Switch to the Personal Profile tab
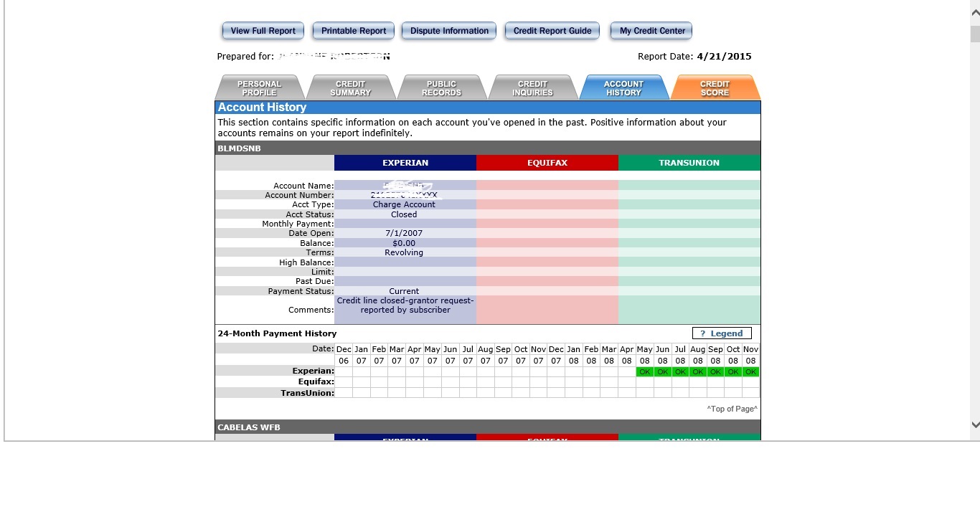The width and height of the screenshot is (980, 522). (260, 87)
